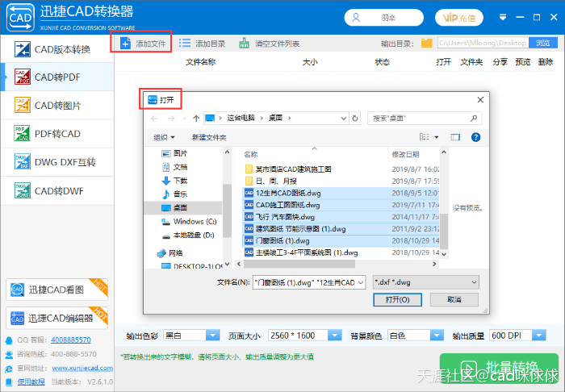Select 桌面 in the navigation tree

[183, 208]
